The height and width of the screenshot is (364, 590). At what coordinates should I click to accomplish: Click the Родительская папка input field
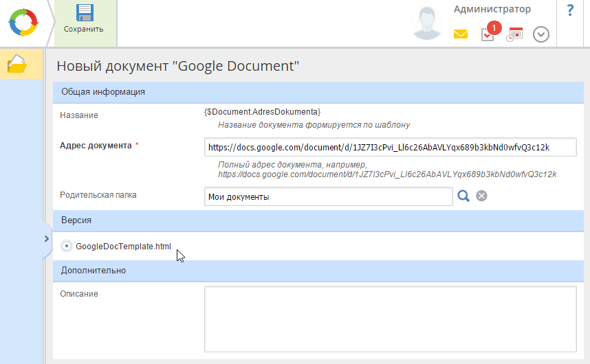click(328, 197)
